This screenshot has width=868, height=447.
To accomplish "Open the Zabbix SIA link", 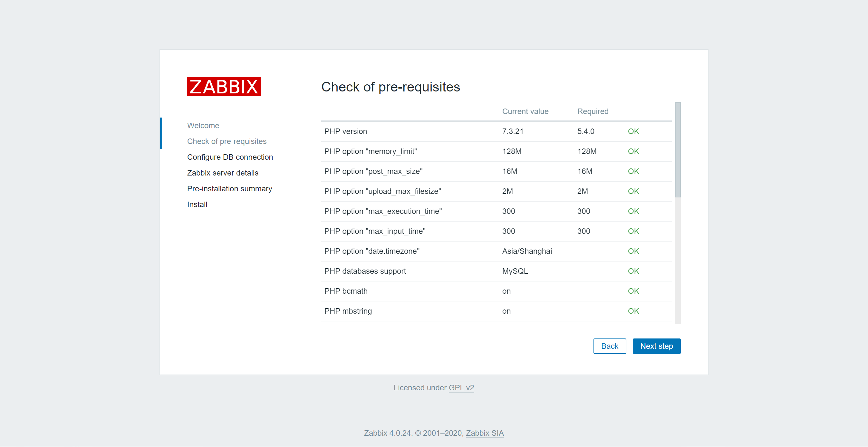I will [x=485, y=433].
